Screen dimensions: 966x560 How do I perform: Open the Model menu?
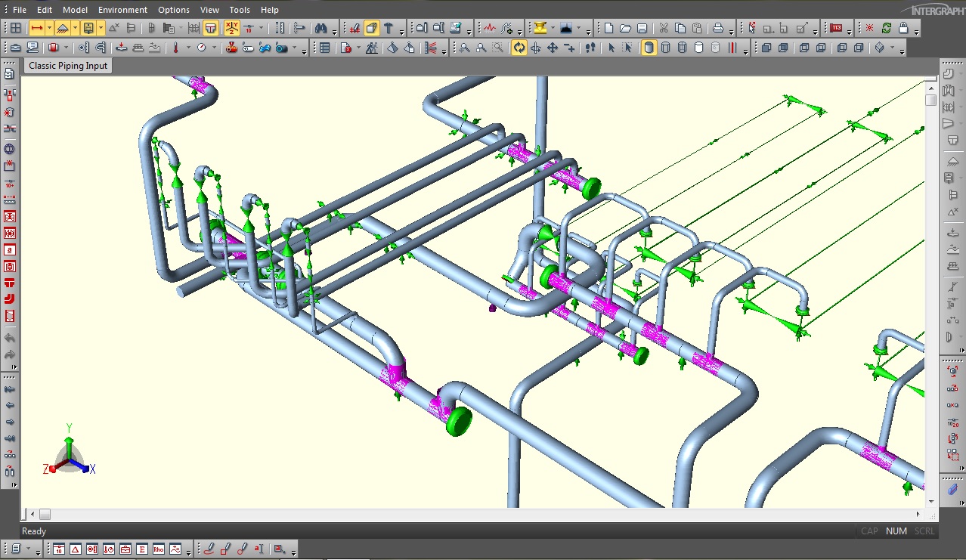pos(75,10)
